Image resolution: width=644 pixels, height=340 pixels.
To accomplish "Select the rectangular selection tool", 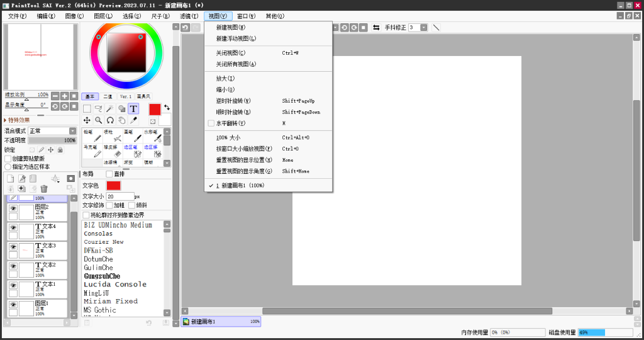I will click(87, 108).
